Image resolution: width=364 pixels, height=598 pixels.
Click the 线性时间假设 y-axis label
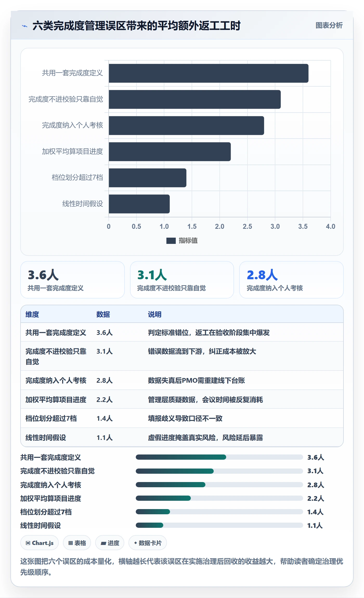click(x=83, y=204)
